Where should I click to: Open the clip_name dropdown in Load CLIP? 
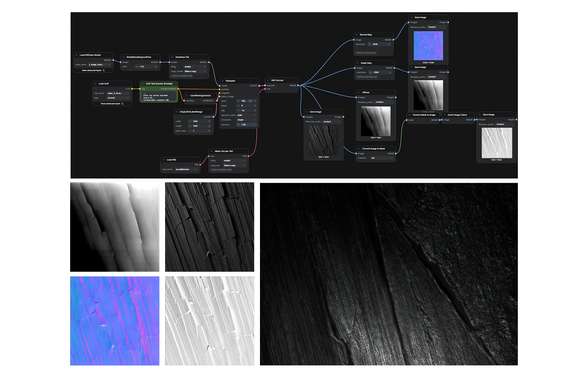(118, 93)
